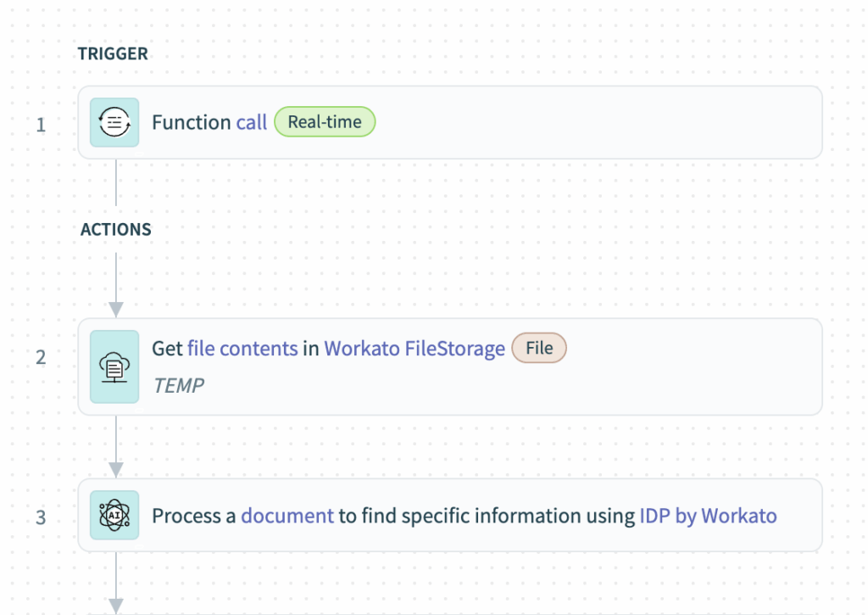Image resolution: width=868 pixels, height=615 pixels.
Task: Click the TEMP comment on step 2
Action: click(x=178, y=386)
